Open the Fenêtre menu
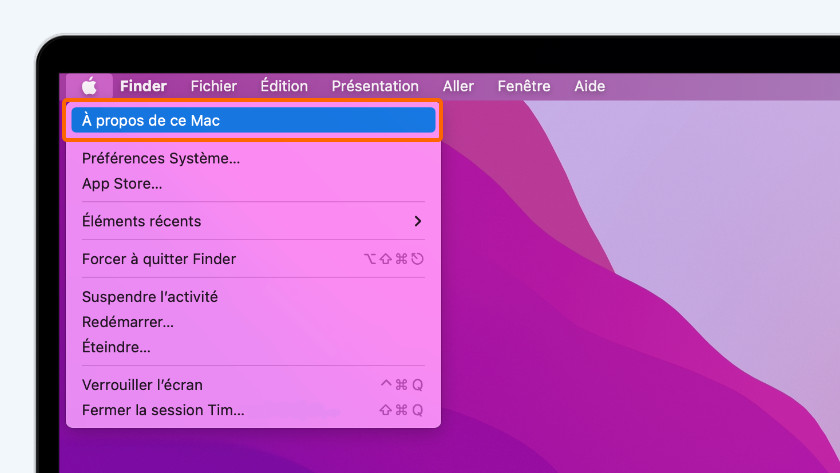 point(524,86)
